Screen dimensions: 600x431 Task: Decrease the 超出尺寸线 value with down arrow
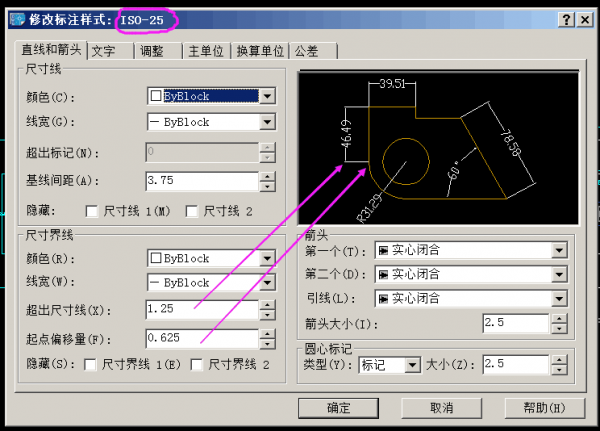coord(267,315)
